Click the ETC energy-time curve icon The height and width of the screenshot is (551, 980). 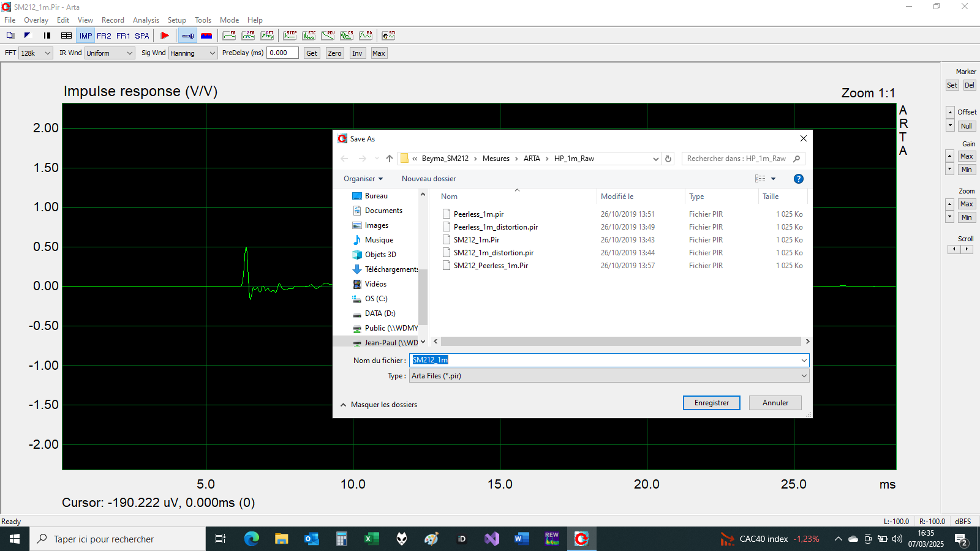pyautogui.click(x=309, y=36)
